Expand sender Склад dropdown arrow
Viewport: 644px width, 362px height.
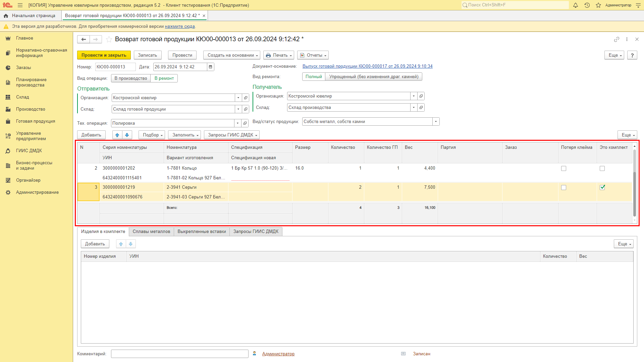point(238,109)
